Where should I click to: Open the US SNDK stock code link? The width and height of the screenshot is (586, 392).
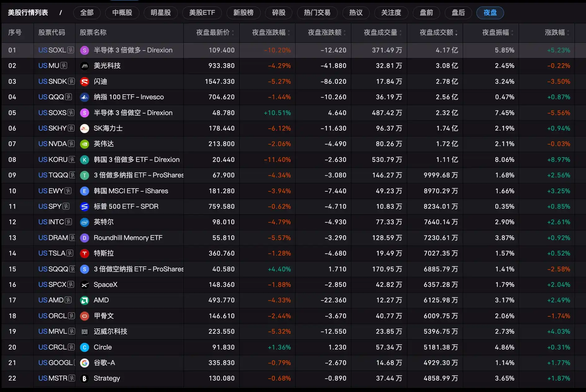(52, 82)
